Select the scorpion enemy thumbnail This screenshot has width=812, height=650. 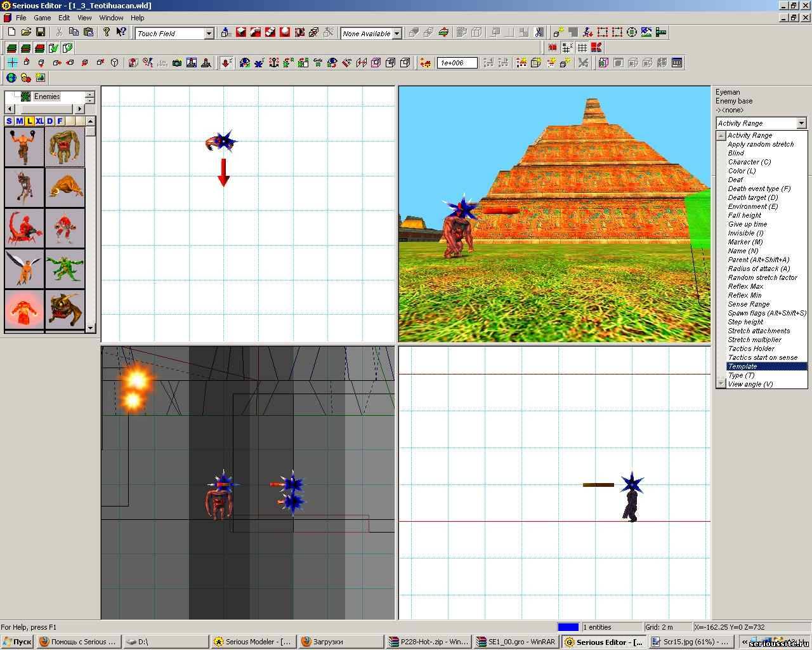24,227
